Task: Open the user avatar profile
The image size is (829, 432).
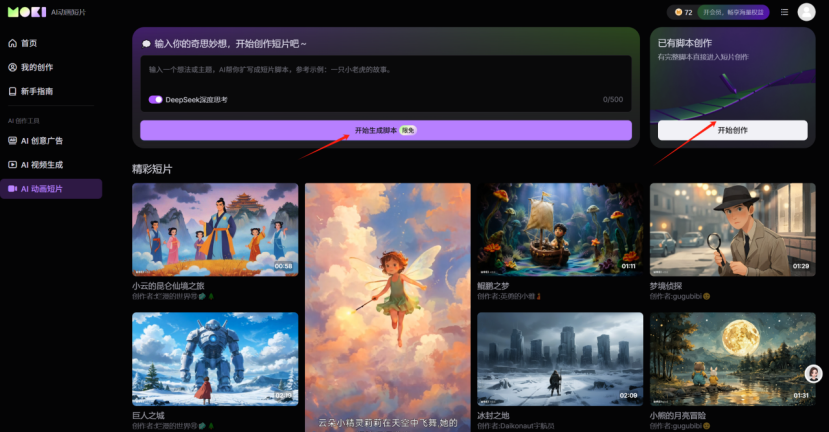Action: point(806,12)
